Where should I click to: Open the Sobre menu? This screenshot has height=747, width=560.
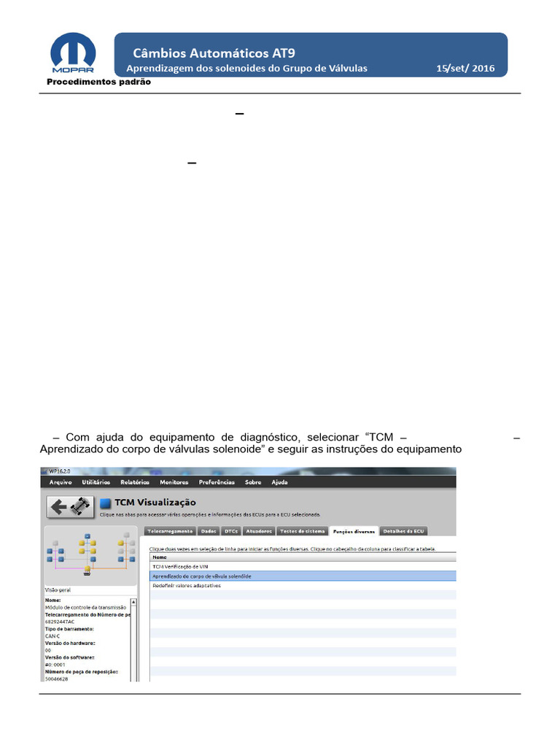253,482
